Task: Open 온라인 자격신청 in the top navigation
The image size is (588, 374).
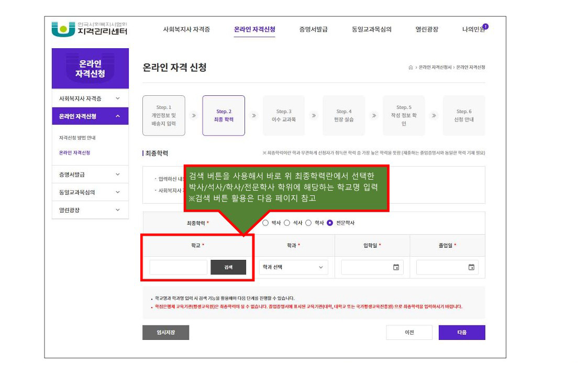Action: [254, 29]
